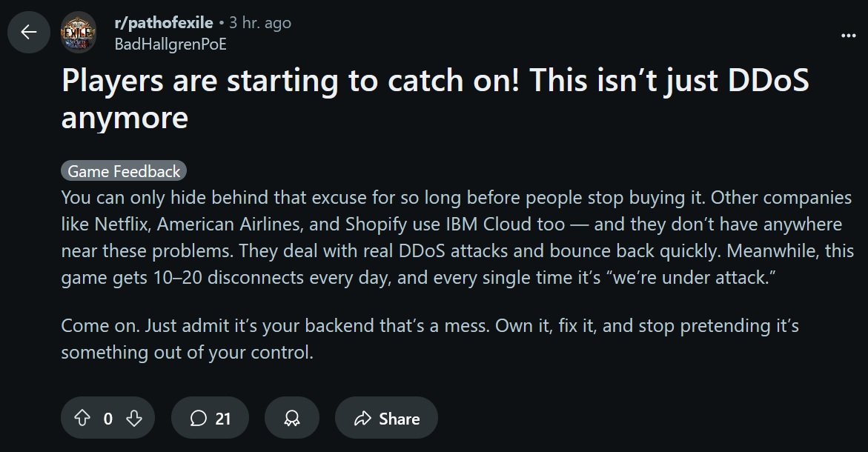This screenshot has height=452, width=868.
Task: Click the word 'anymore' in the title
Action: point(125,119)
